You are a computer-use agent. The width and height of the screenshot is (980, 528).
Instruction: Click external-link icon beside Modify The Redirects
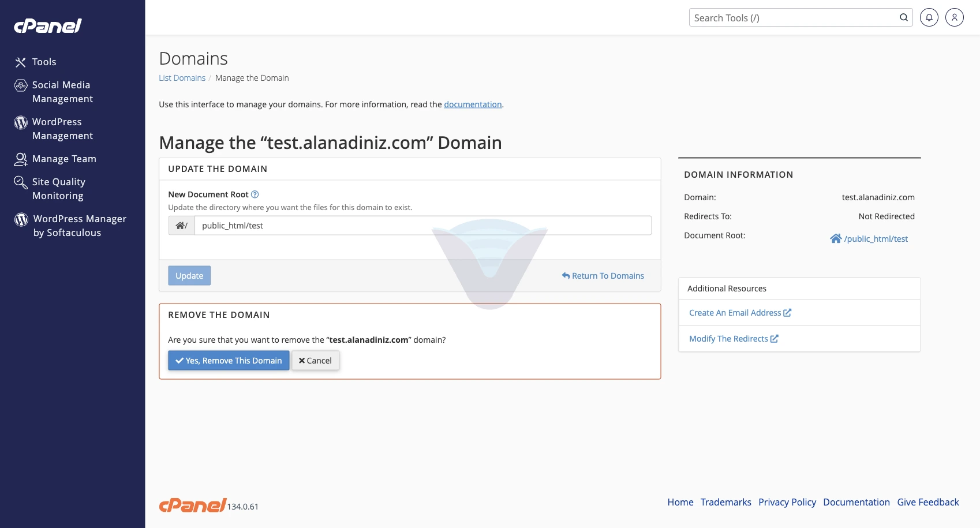click(775, 339)
